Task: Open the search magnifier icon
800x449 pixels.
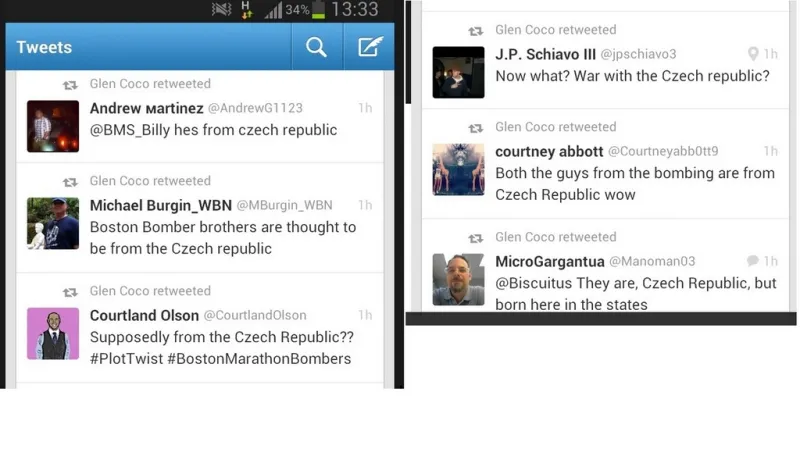Action: (x=316, y=47)
